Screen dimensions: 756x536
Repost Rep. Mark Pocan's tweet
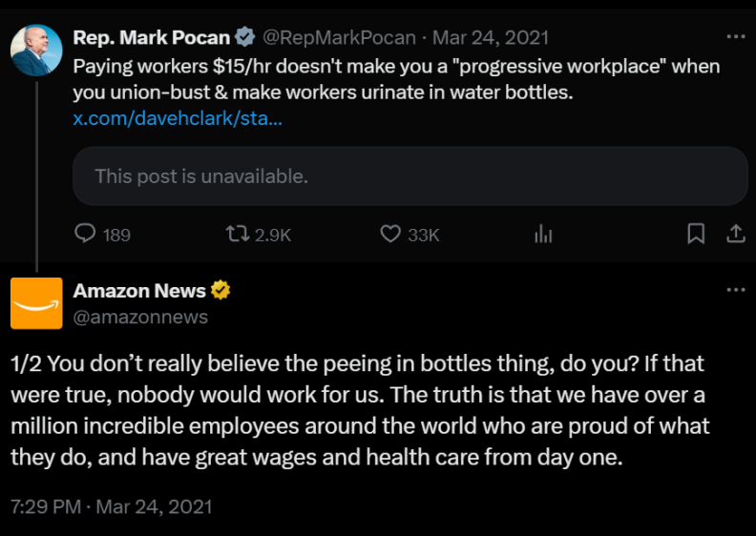click(x=235, y=234)
